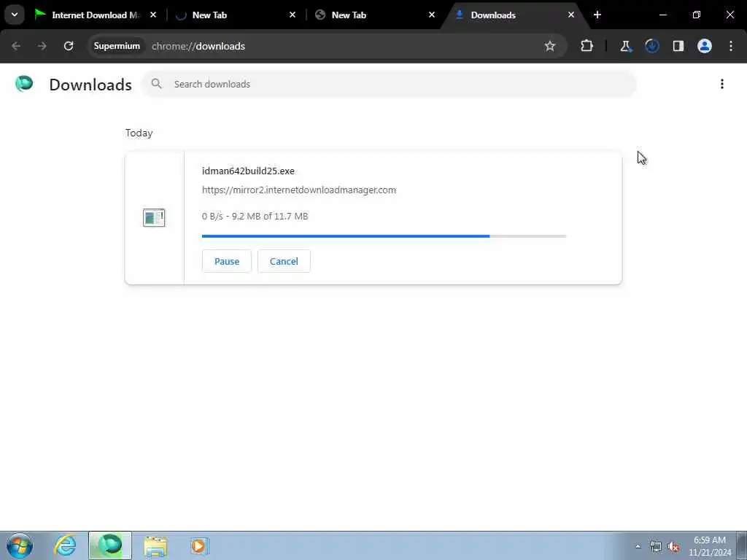Click the Supermium taskbar button
747x560 pixels.
110,545
